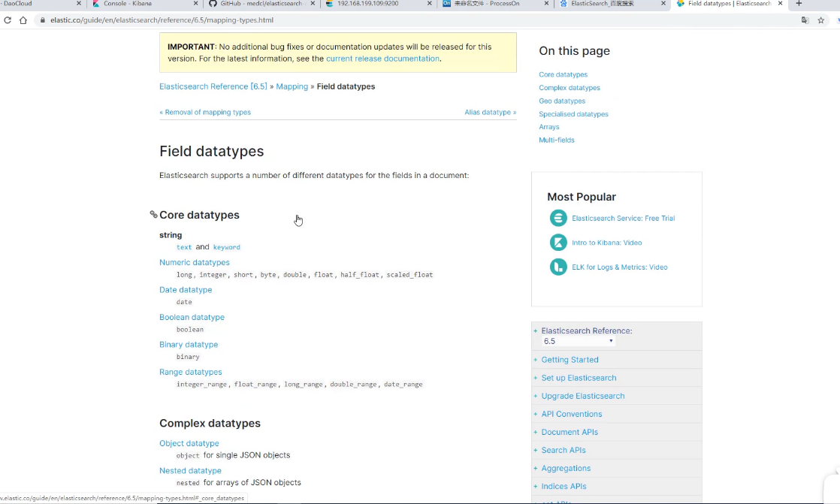
Task: Expand the Getting Started section
Action: pyautogui.click(x=570, y=360)
